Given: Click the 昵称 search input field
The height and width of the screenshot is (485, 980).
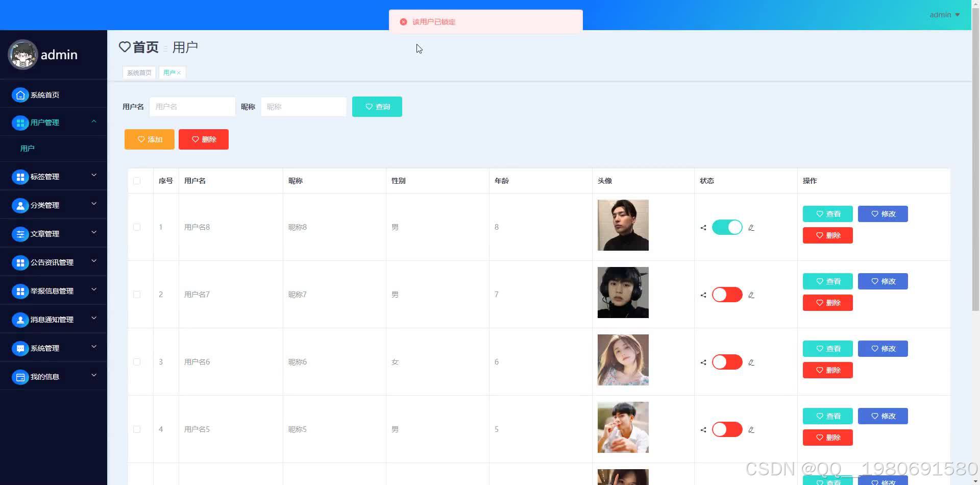Looking at the screenshot, I should (x=304, y=107).
